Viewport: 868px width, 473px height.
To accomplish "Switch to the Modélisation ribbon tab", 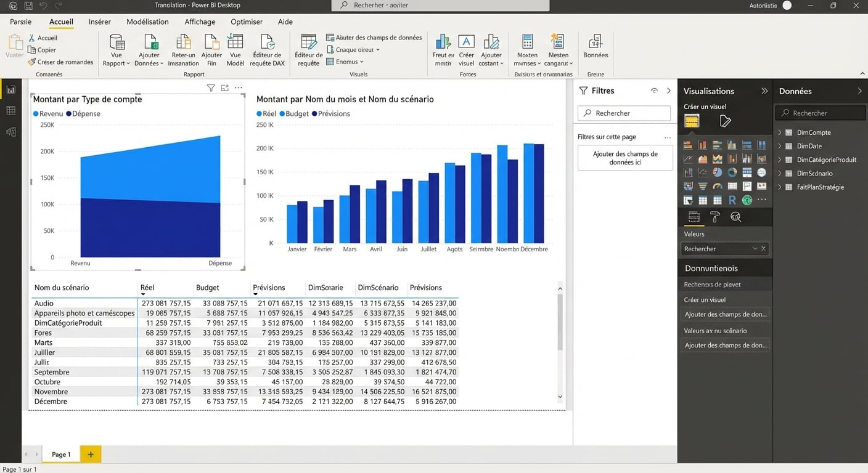I will pyautogui.click(x=147, y=22).
